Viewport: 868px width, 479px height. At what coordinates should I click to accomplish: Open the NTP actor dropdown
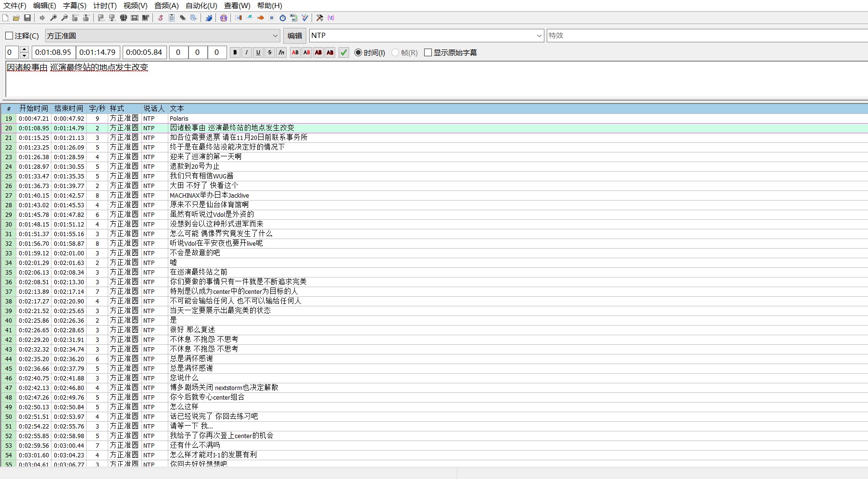(x=427, y=36)
